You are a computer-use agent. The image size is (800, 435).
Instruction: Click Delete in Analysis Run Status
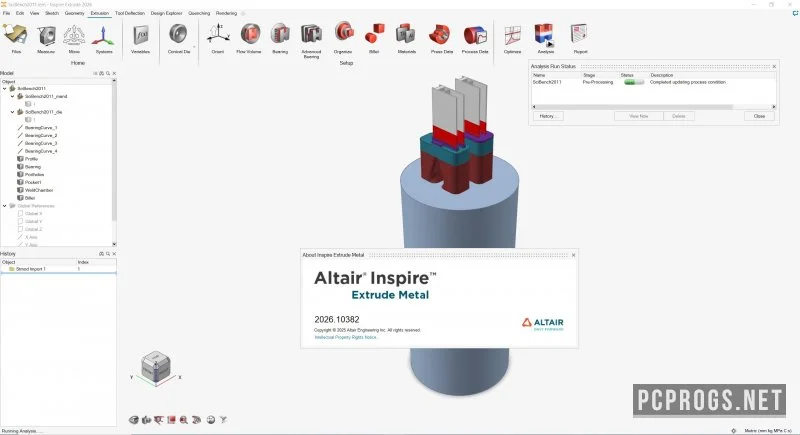pos(679,116)
